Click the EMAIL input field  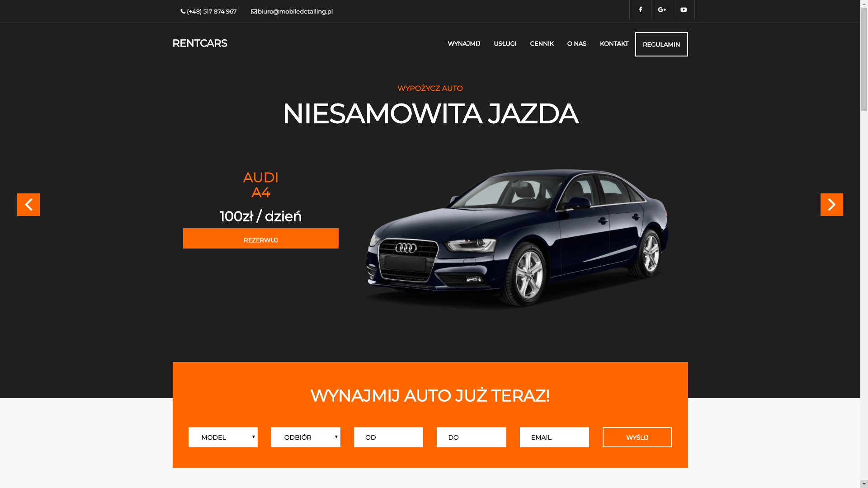coord(554,437)
